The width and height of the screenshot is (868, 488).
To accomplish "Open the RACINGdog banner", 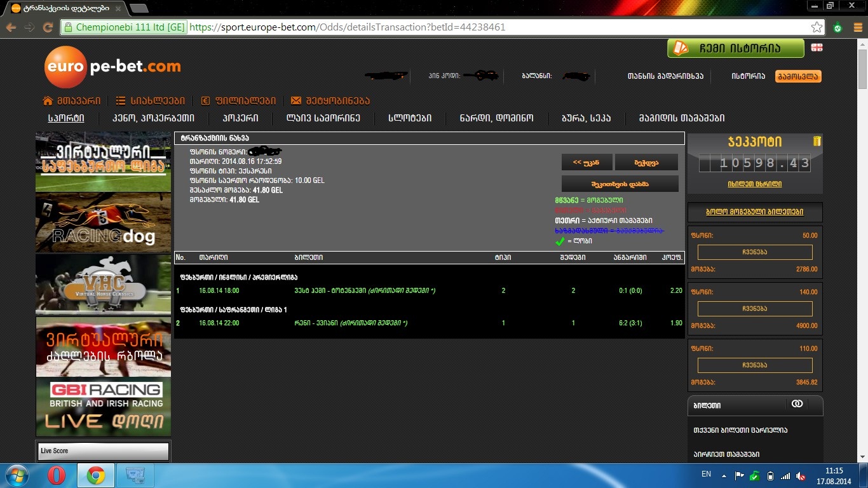I will click(x=103, y=223).
